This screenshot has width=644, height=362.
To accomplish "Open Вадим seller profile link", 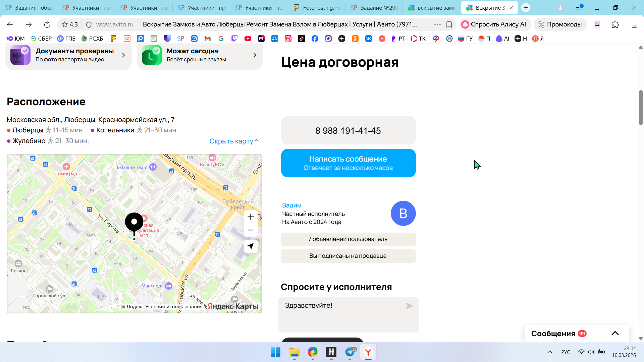I will 291,205.
